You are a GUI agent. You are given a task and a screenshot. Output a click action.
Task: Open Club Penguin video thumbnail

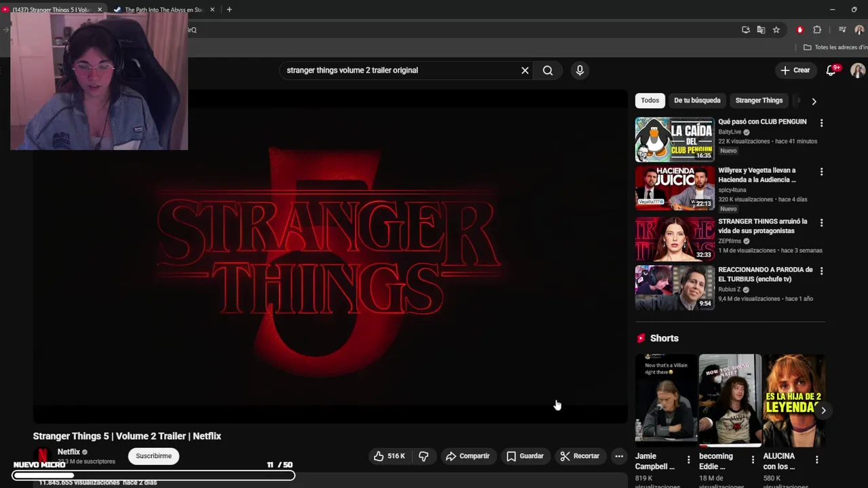[x=675, y=140]
